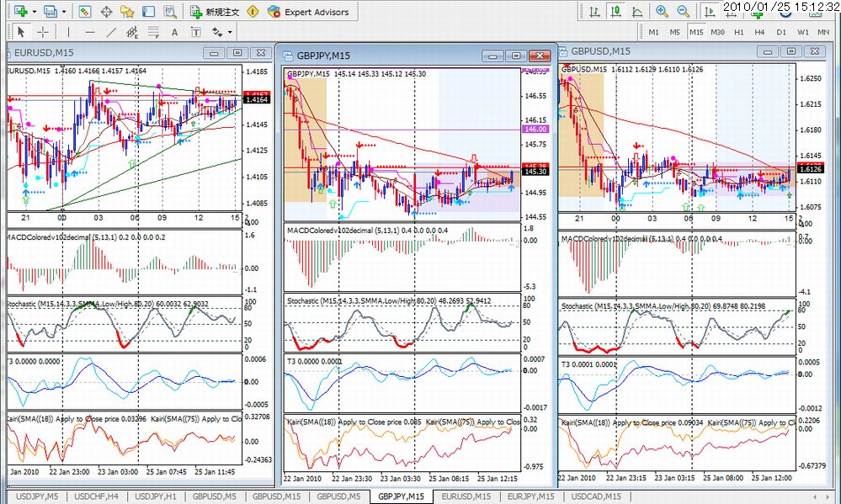Image resolution: width=841 pixels, height=504 pixels.
Task: Expand the arrows tool dropdown
Action: click(x=230, y=32)
